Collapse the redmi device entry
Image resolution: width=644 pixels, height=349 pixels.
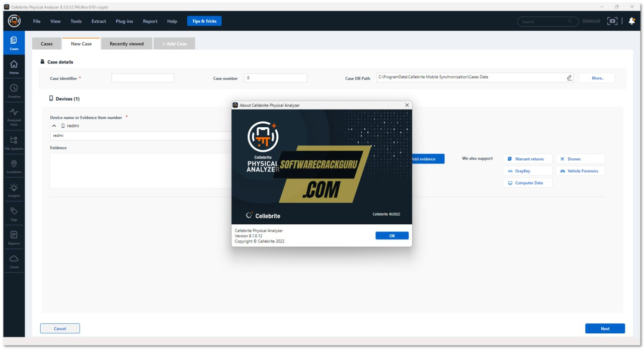click(54, 126)
